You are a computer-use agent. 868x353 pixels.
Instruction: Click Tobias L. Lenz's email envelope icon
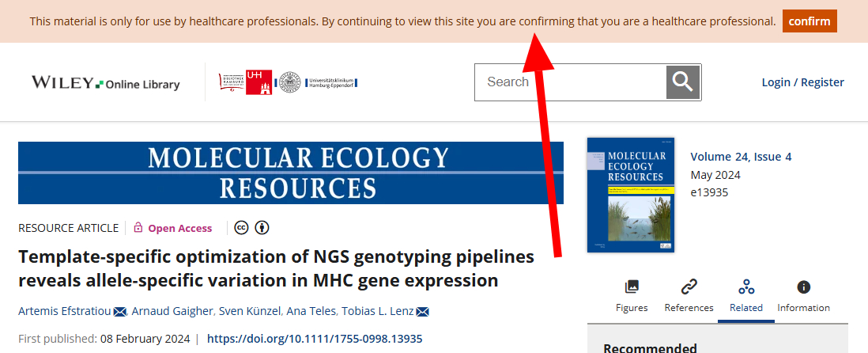422,311
